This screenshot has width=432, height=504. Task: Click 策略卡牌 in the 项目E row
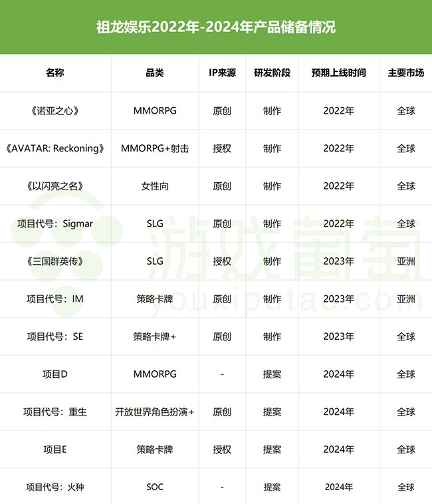point(155,449)
